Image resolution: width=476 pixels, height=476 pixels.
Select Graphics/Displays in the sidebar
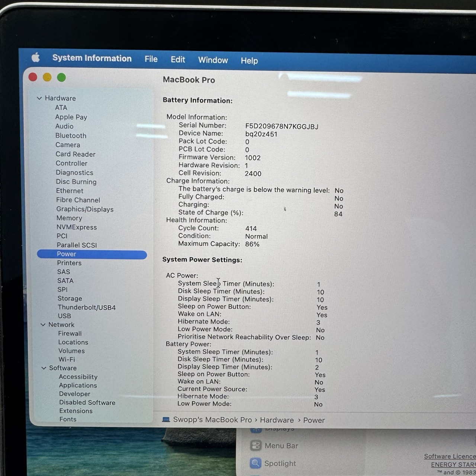[85, 209]
